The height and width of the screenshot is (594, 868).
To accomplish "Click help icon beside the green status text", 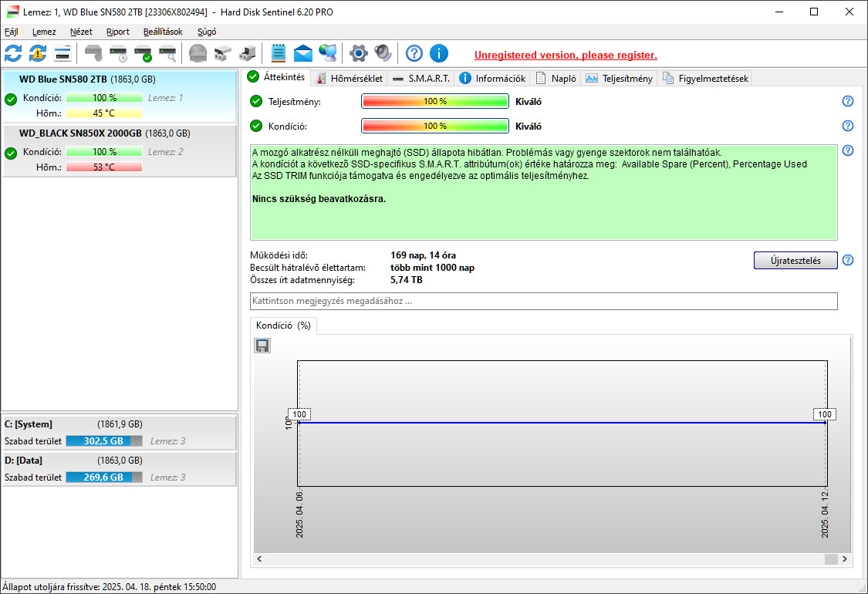I will (847, 150).
